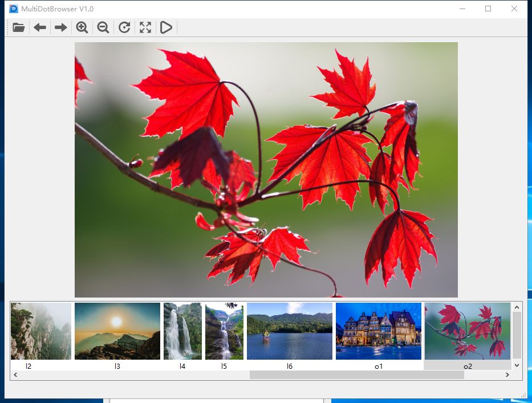The image size is (532, 403).
Task: Select the o1 night buildings thumbnail
Action: point(379,331)
